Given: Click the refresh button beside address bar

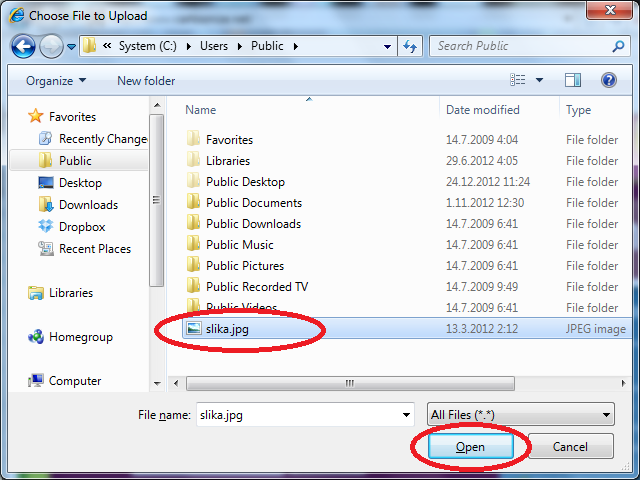Looking at the screenshot, I should [x=410, y=46].
